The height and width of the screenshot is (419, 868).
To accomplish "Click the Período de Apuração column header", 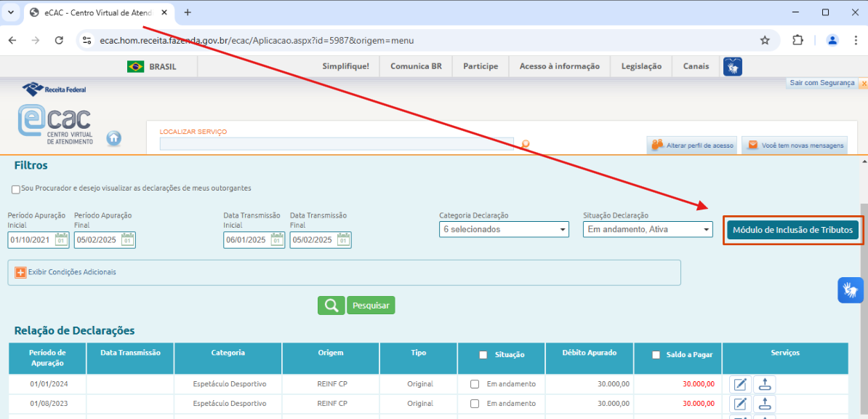I will point(47,358).
